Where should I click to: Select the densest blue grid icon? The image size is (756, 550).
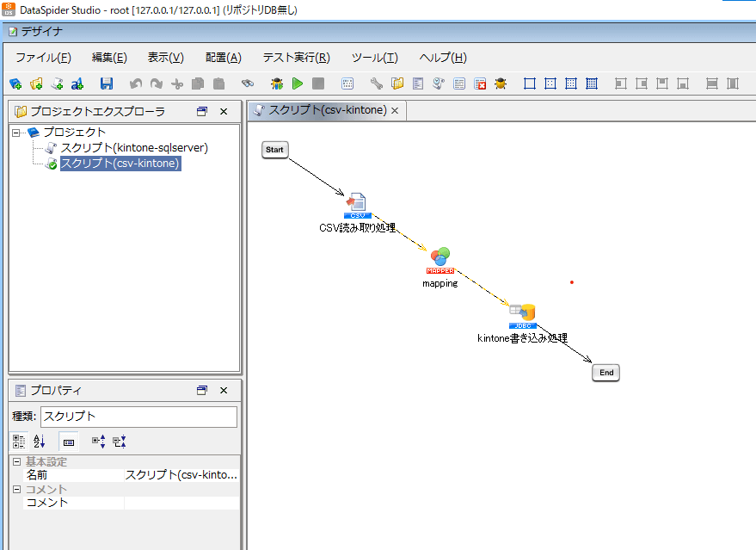click(592, 84)
